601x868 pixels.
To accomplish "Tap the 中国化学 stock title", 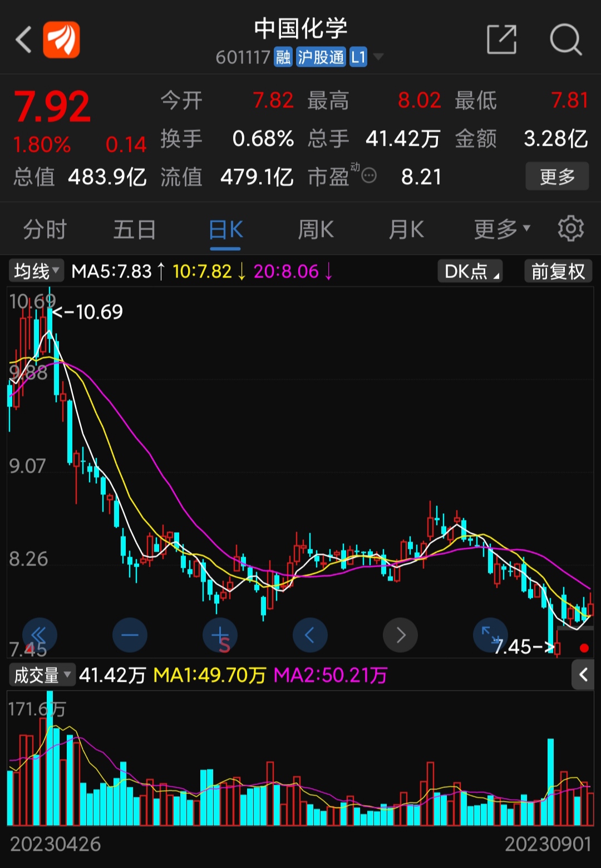I will click(300, 28).
